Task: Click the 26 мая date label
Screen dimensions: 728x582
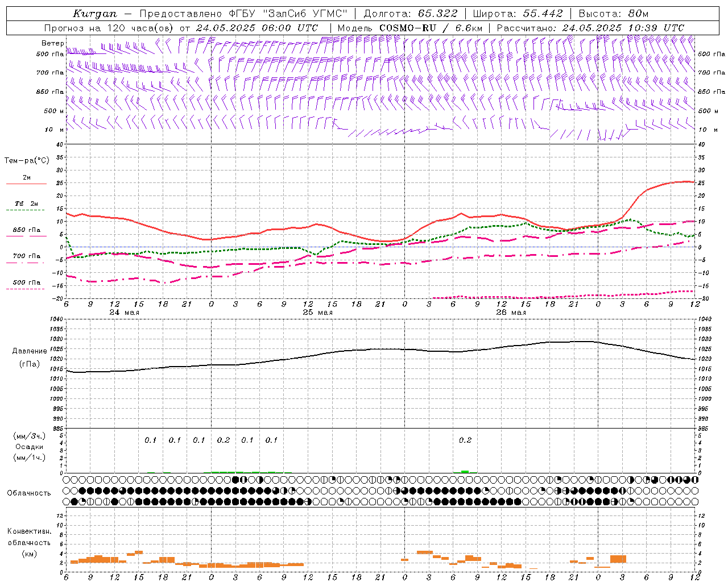Action: (511, 313)
